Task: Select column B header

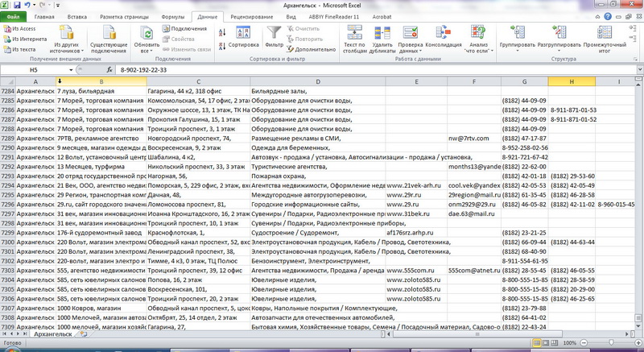Action: [x=101, y=81]
